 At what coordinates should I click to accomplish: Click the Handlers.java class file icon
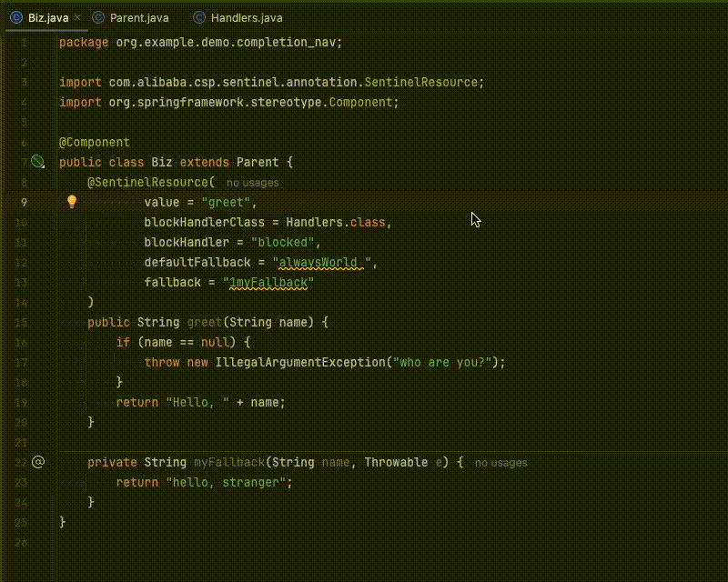point(199,17)
